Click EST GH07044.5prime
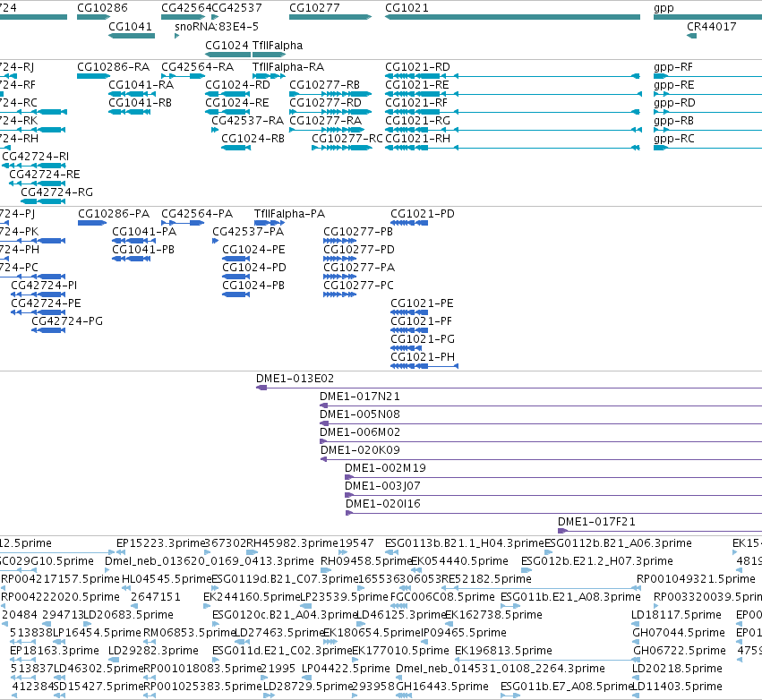This screenshot has width=762, height=700. point(679,633)
